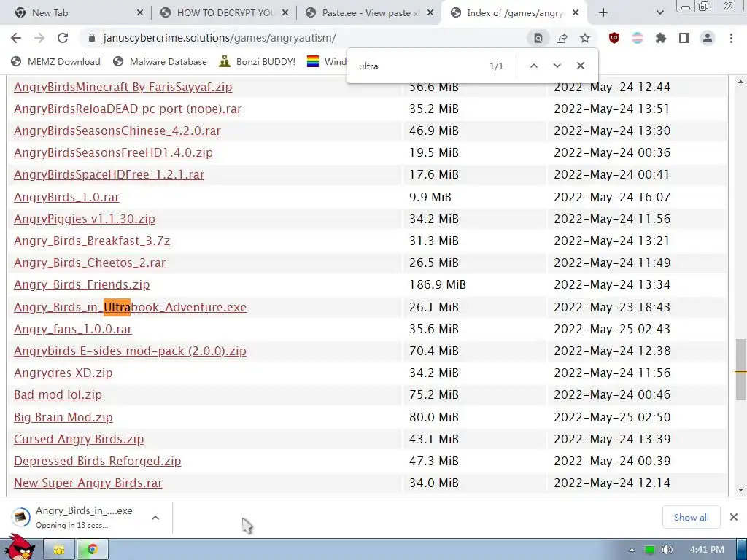Click the address bar URL

click(220, 38)
